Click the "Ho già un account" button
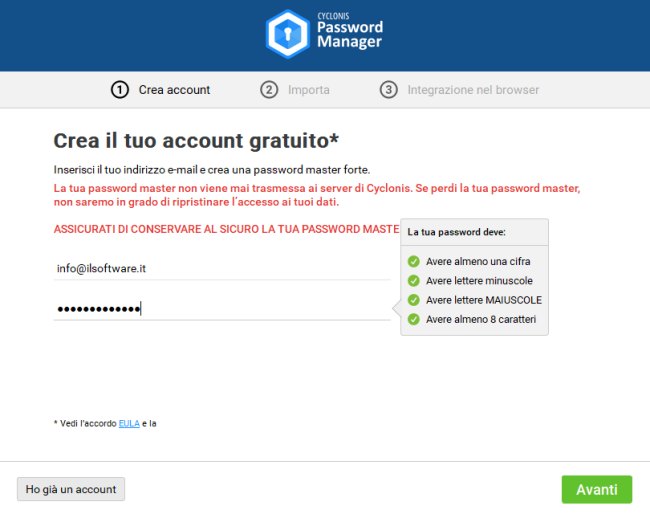The height and width of the screenshot is (514, 650). pos(71,489)
